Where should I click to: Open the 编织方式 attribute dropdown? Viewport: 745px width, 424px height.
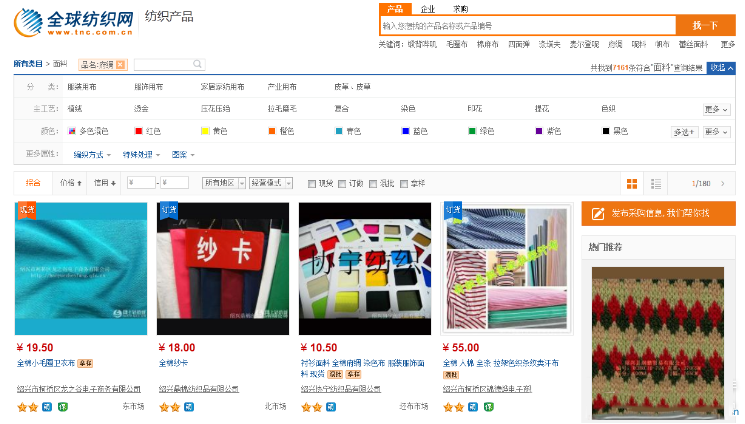point(92,154)
